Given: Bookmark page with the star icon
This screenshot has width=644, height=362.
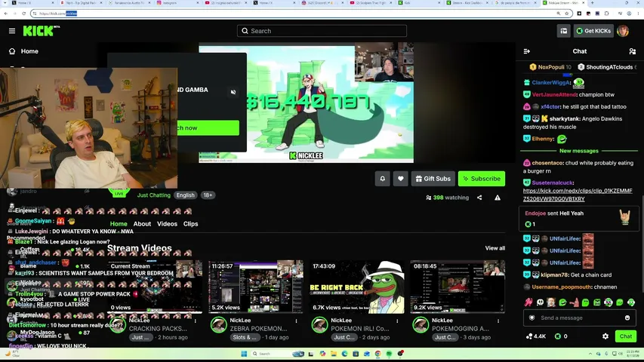Looking at the screenshot, I should tap(566, 14).
